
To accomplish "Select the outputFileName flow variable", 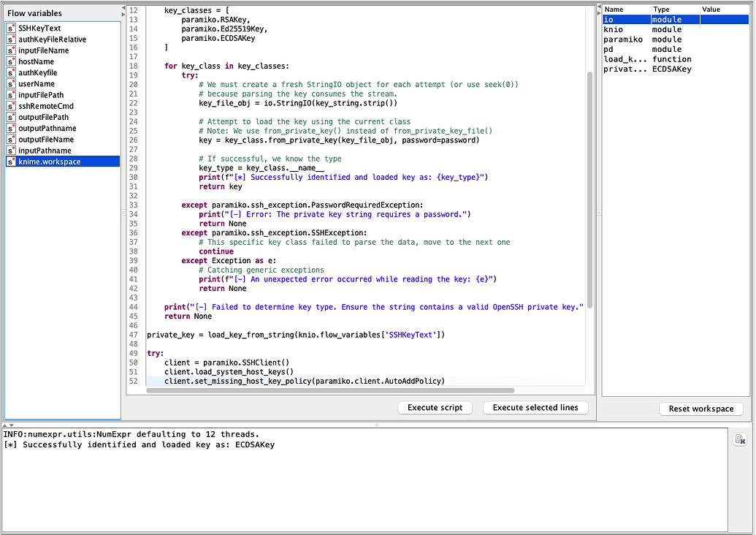I will [x=63, y=139].
